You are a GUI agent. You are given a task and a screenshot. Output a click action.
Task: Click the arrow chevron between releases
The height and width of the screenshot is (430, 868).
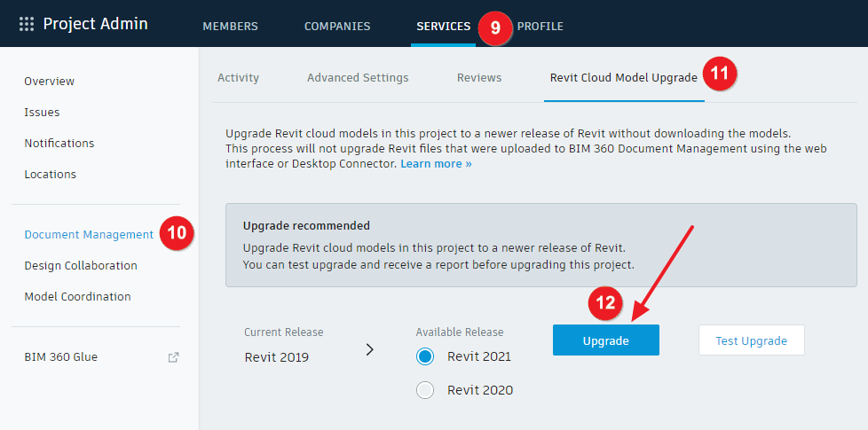pyautogui.click(x=370, y=349)
